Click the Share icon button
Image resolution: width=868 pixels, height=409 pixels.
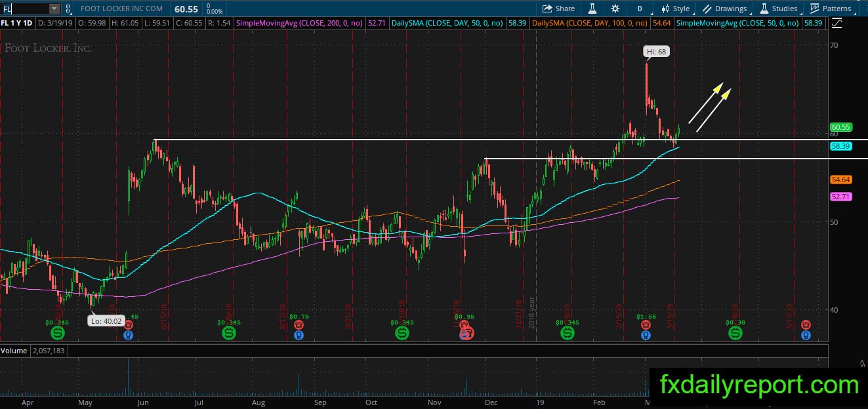point(558,9)
